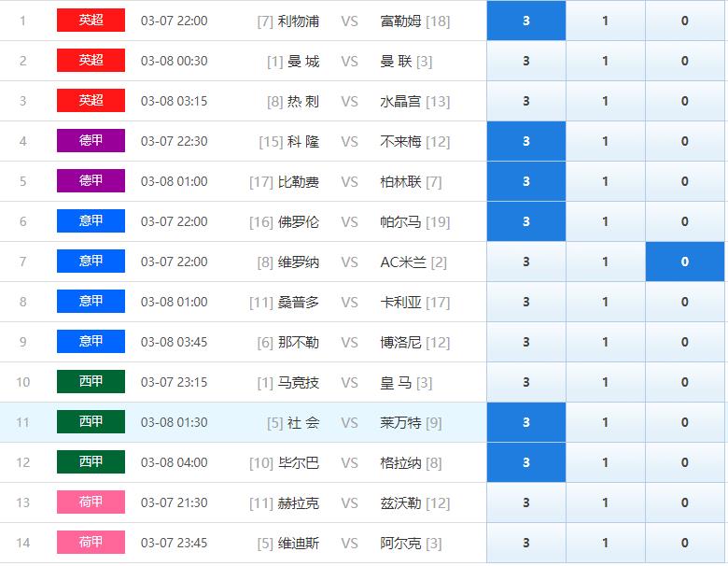Pick 0 for 佛罗伦 vs 帕尔马
The width and height of the screenshot is (728, 566).
tap(685, 221)
